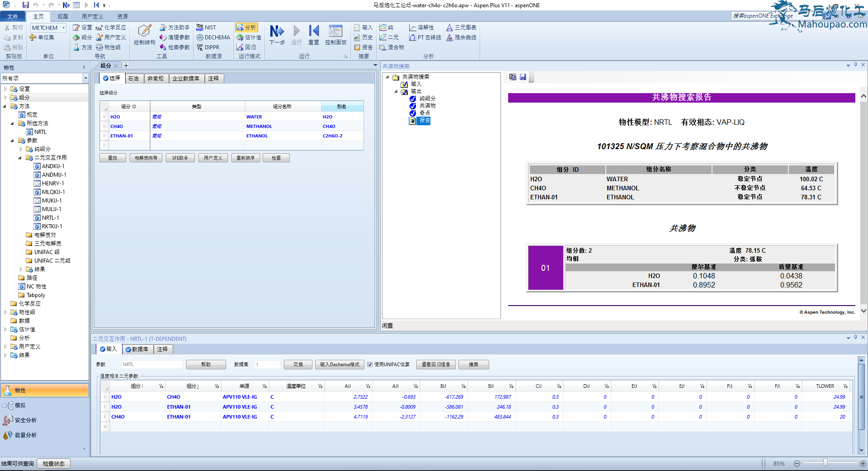Click the 交换 (Swap) button

[298, 365]
